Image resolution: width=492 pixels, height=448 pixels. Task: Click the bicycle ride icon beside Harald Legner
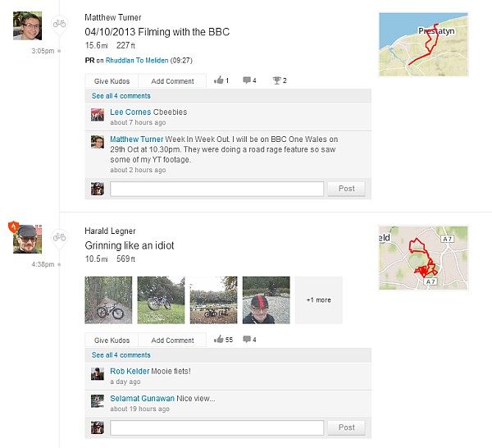coord(59,237)
